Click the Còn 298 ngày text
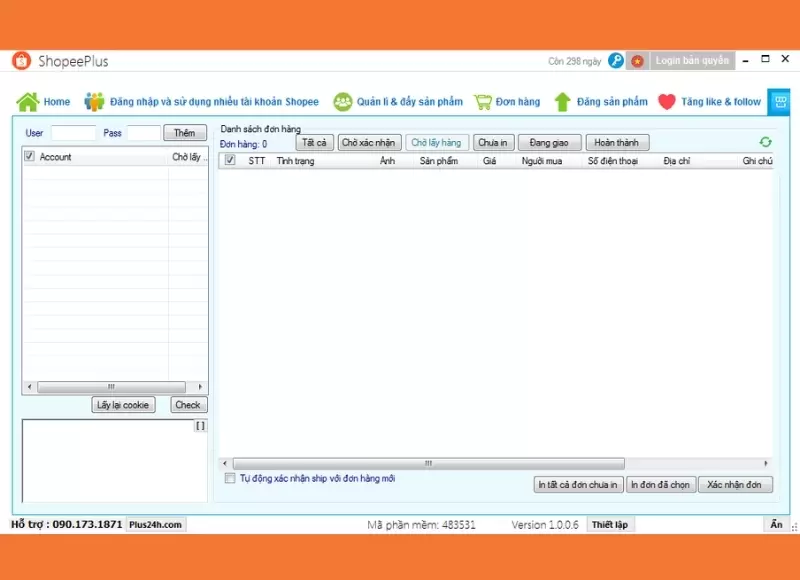Screen dimensions: 800x580 tap(574, 61)
